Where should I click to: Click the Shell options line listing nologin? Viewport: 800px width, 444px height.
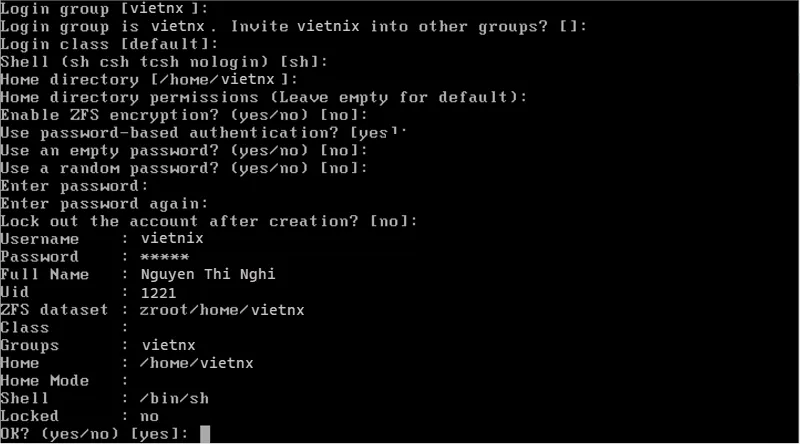point(164,62)
